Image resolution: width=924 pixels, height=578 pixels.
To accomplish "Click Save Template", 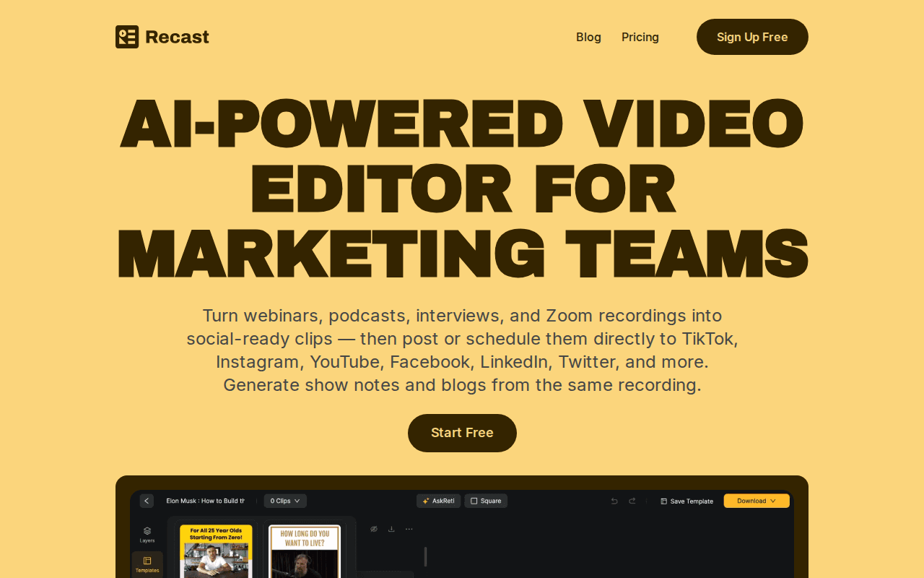I will [x=687, y=501].
